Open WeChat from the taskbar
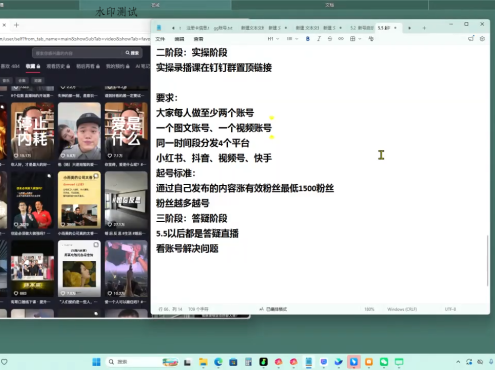The height and width of the screenshot is (370, 495). [384, 362]
